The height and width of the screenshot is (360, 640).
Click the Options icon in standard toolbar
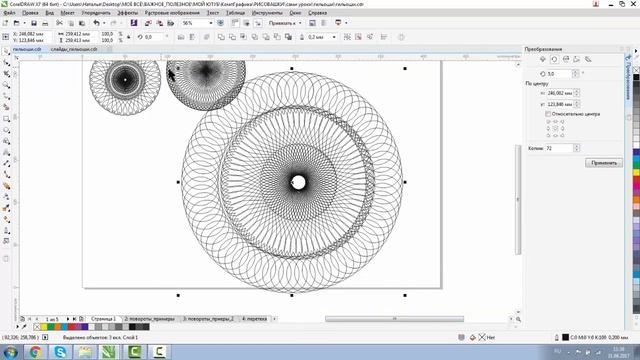tap(312, 23)
